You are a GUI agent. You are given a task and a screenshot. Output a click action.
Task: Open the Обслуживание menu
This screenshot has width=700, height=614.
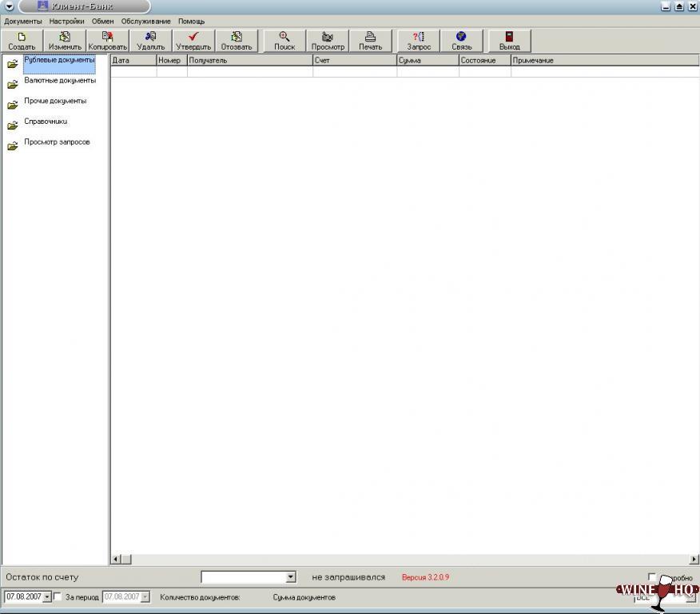coord(145,21)
